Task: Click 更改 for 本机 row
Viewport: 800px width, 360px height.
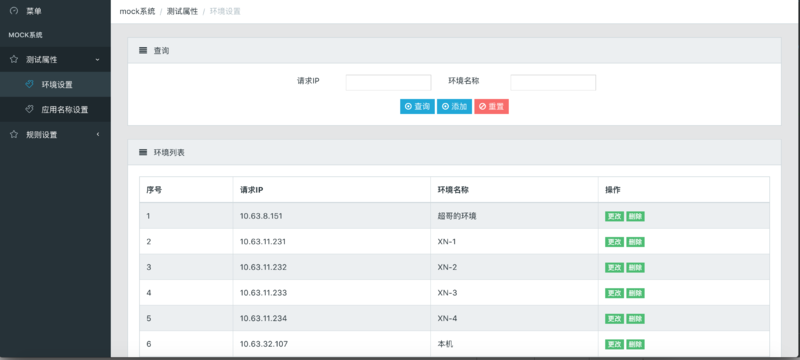Action: click(615, 344)
